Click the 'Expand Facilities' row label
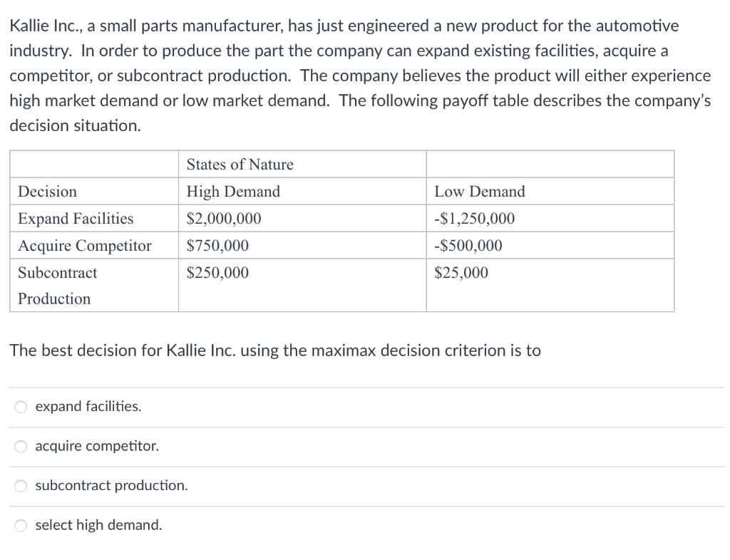 tap(76, 218)
